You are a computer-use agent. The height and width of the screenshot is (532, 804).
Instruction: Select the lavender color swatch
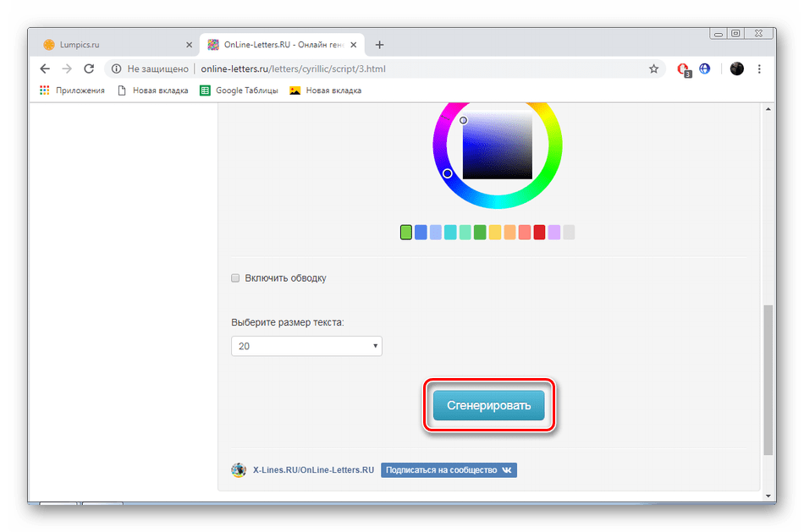pos(554,233)
